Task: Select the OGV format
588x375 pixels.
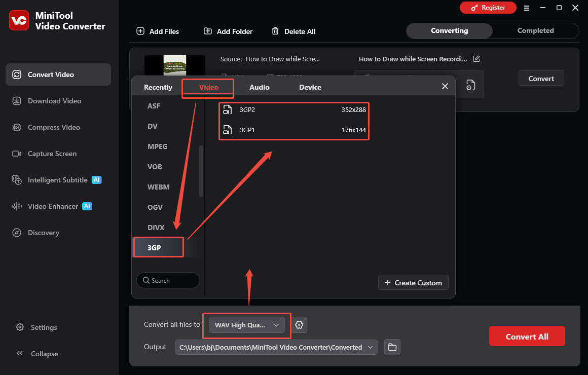Action: tap(155, 207)
